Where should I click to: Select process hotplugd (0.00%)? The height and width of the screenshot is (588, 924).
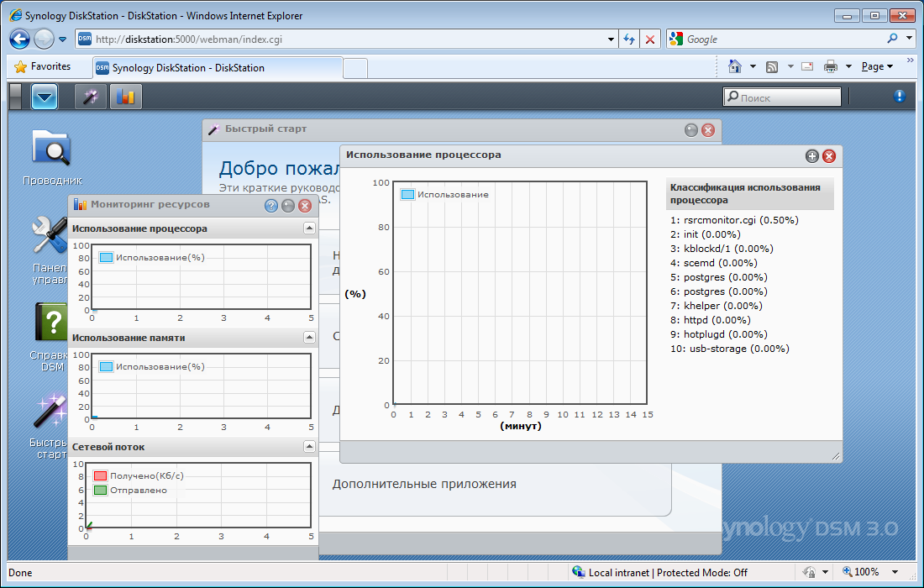point(718,334)
